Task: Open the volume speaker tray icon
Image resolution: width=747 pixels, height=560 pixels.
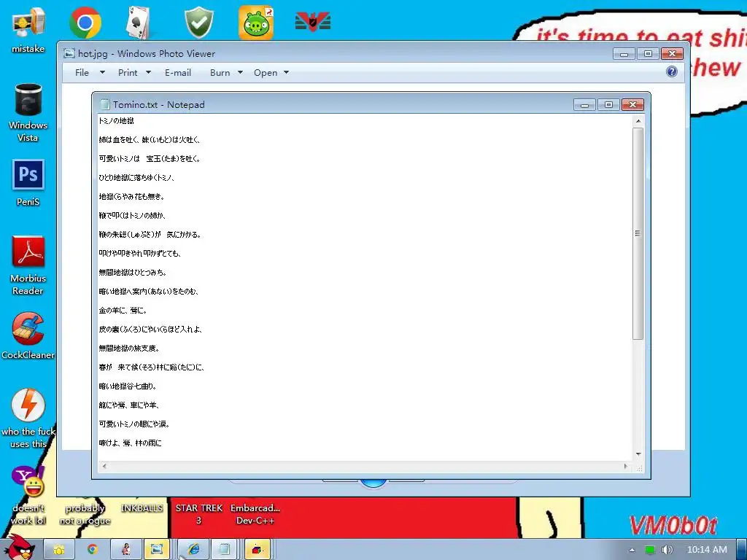Action: tap(667, 550)
